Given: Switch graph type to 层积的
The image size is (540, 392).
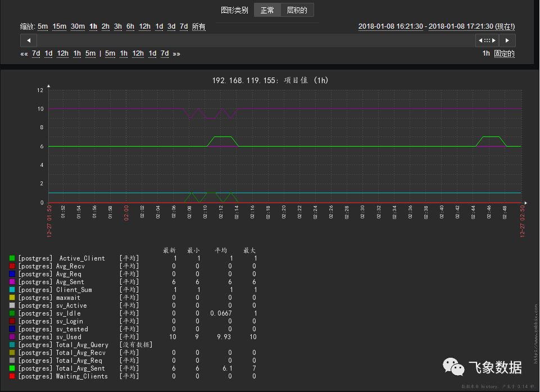Looking at the screenshot, I should tap(297, 10).
